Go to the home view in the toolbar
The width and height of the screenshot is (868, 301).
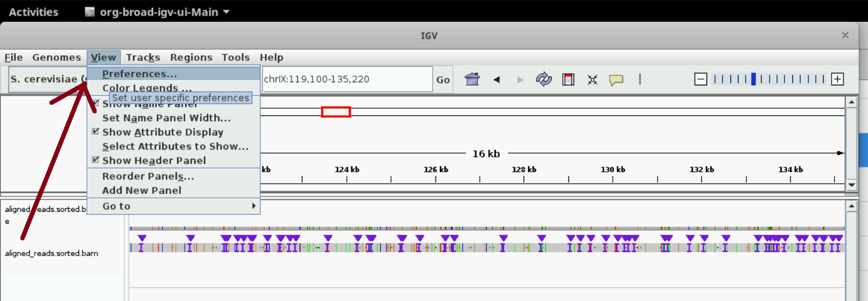pos(472,79)
